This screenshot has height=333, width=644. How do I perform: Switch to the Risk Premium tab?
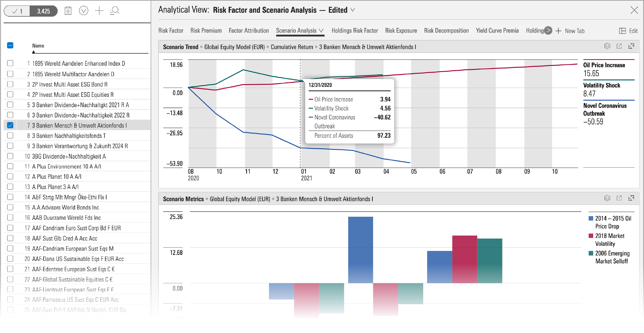206,31
